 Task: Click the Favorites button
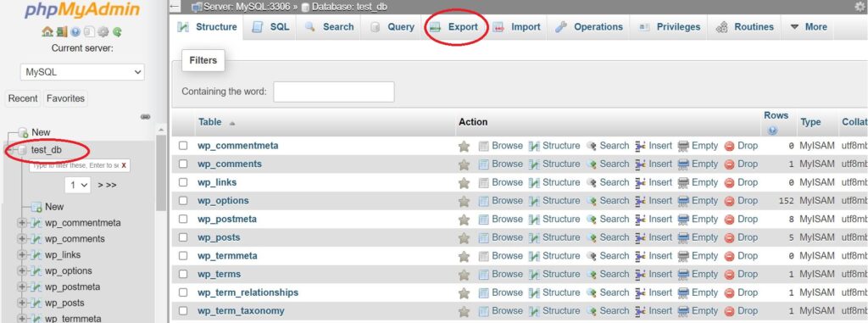[65, 98]
